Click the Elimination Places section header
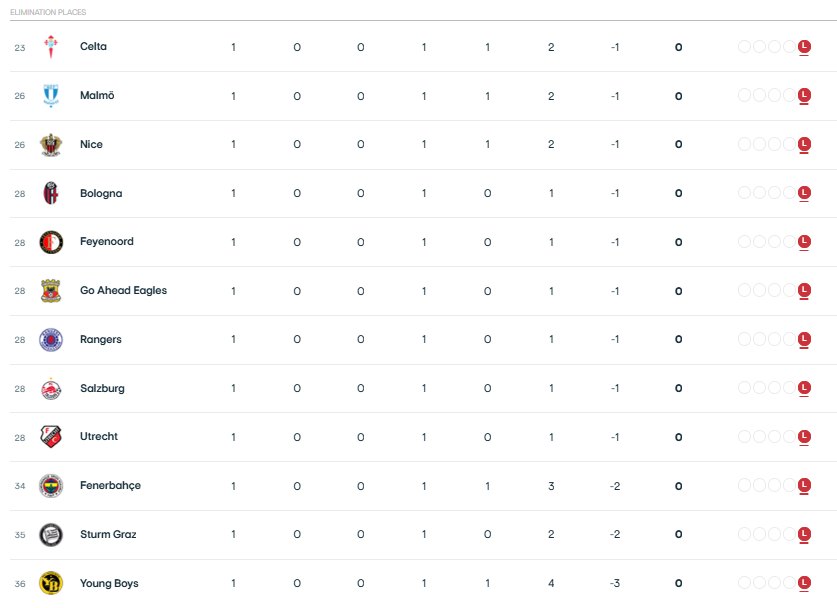Screen dimensions: 837x608 point(48,12)
